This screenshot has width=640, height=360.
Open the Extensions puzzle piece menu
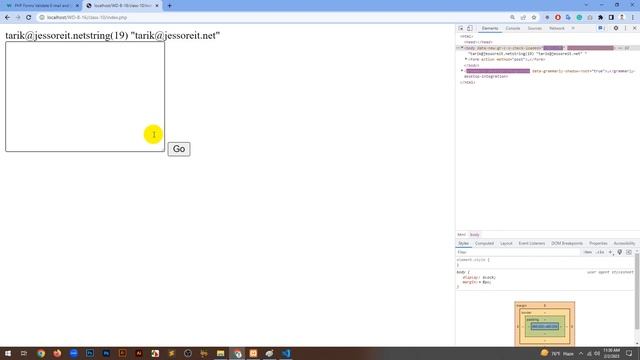[600, 18]
